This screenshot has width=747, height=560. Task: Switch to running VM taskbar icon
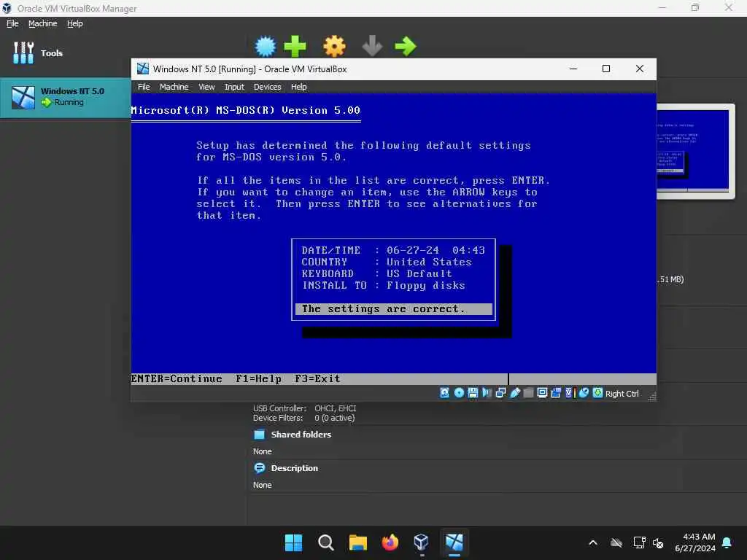click(454, 542)
